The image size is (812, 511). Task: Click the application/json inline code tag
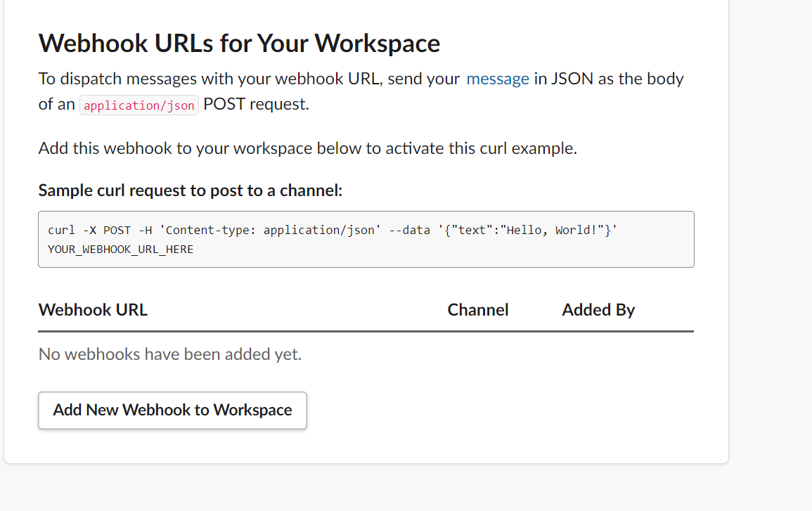click(139, 105)
